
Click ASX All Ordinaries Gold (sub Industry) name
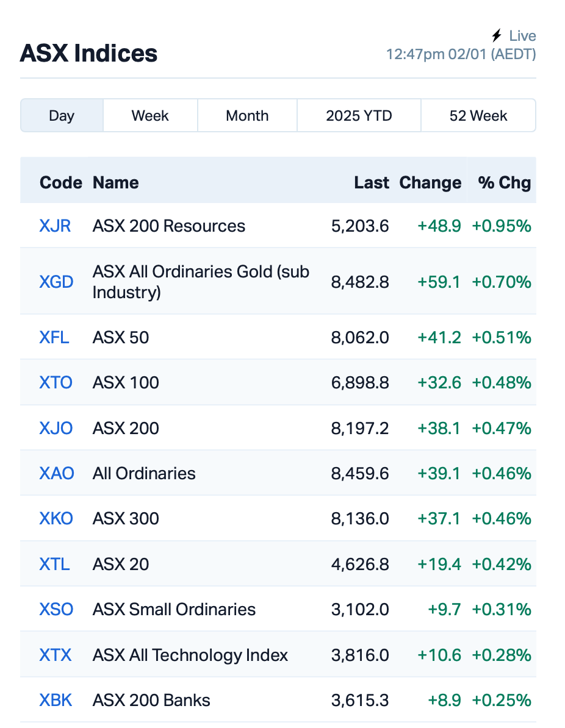coord(201,281)
